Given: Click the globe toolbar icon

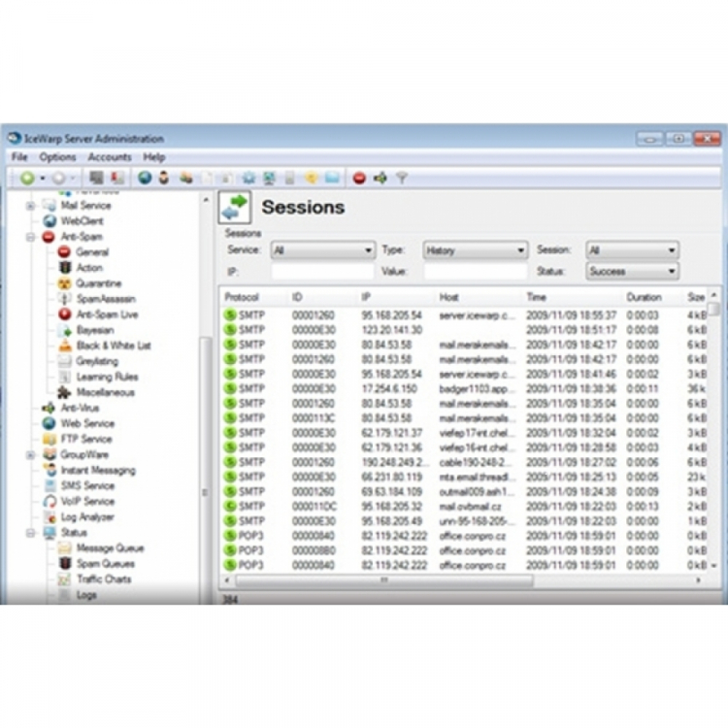Looking at the screenshot, I should pos(145,178).
